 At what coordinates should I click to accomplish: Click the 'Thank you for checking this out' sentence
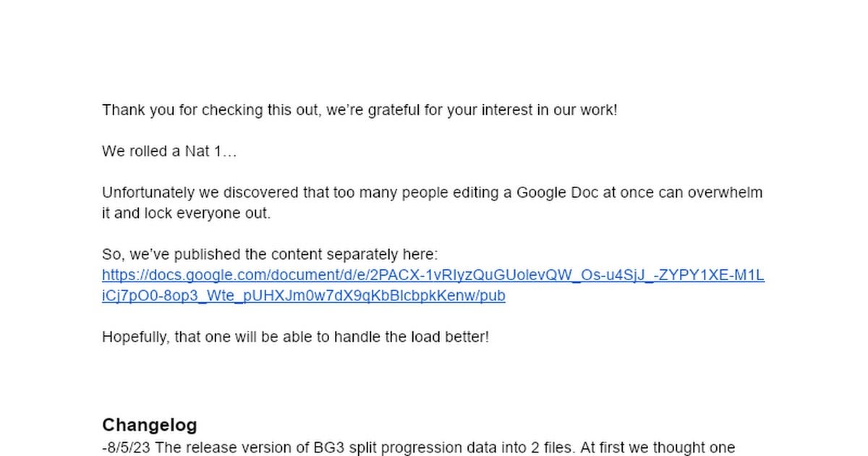point(359,111)
